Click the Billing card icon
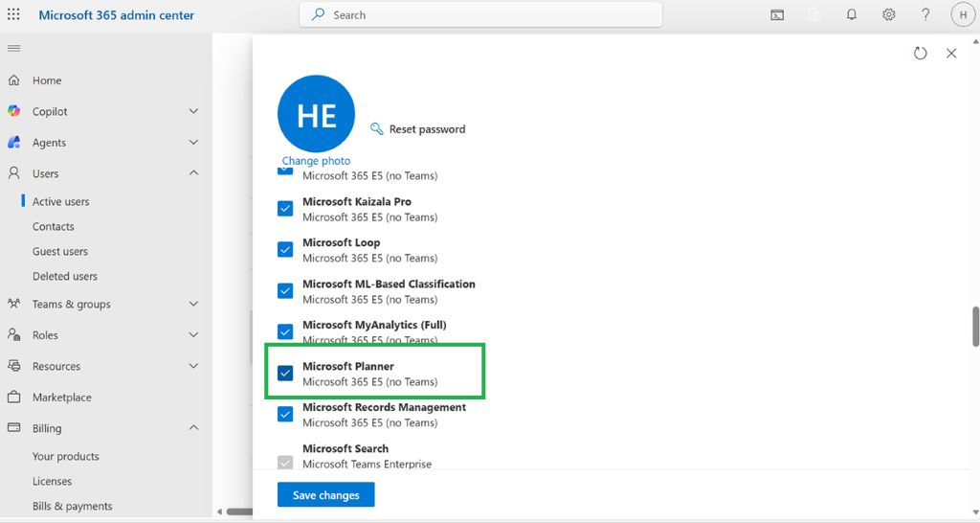Image resolution: width=980 pixels, height=523 pixels. (x=13, y=428)
